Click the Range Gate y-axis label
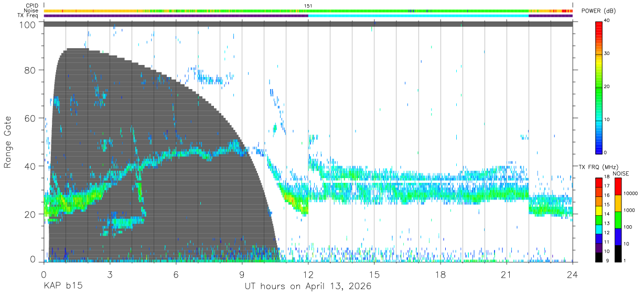This screenshot has width=644, height=297. point(7,142)
